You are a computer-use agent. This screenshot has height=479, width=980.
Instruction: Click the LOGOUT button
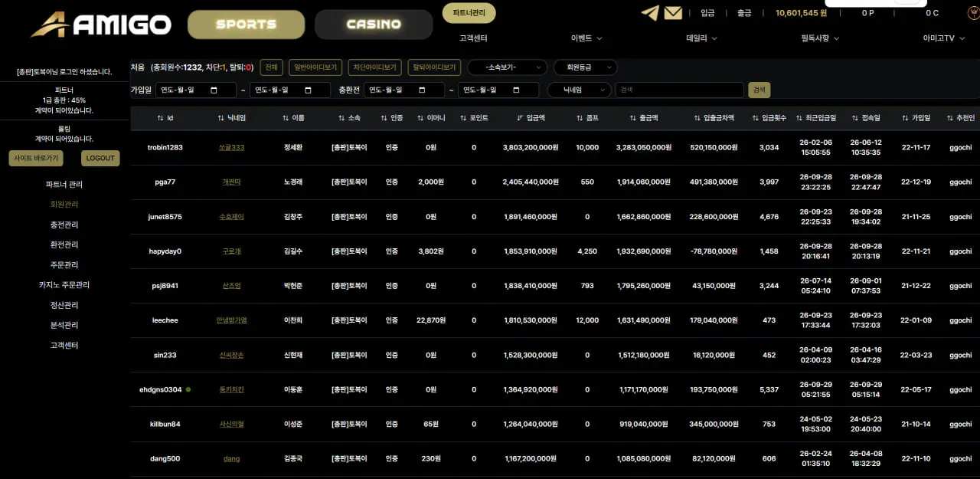(x=100, y=158)
